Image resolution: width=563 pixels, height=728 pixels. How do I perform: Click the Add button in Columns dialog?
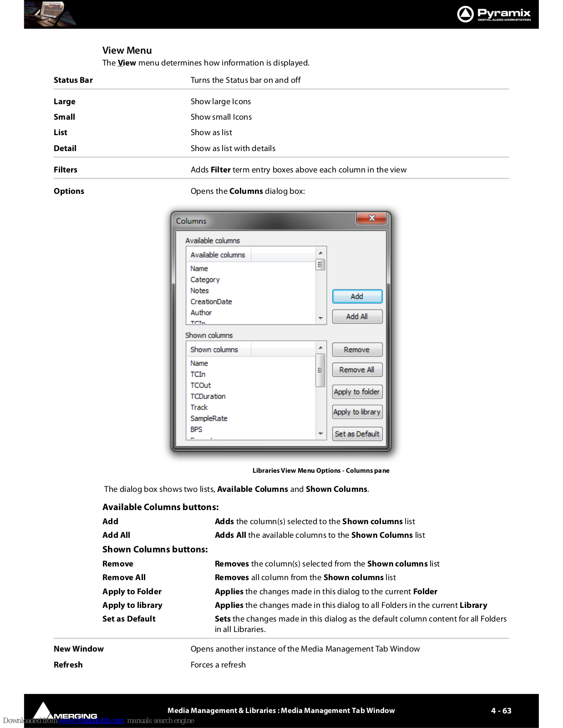[357, 296]
